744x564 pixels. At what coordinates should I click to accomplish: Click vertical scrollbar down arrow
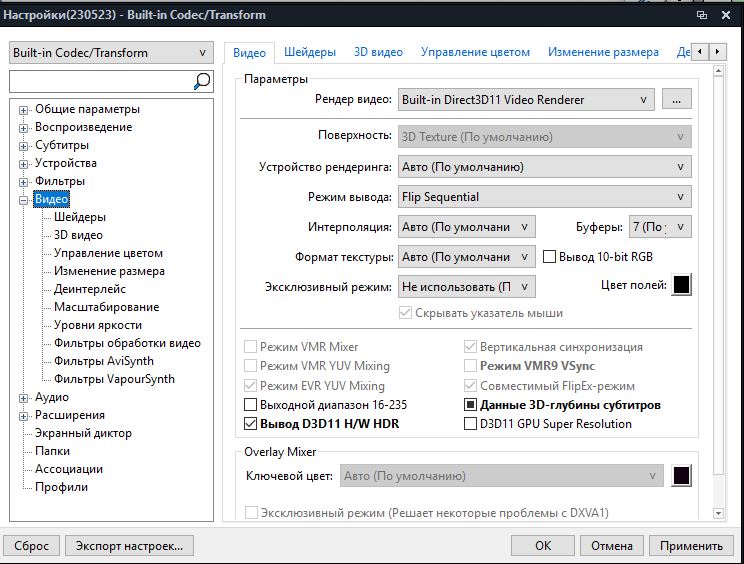click(x=718, y=513)
